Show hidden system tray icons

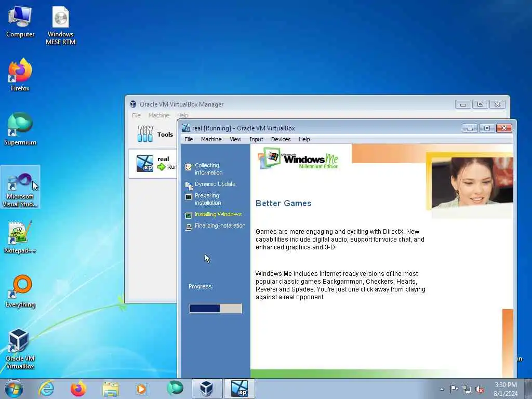(442, 389)
